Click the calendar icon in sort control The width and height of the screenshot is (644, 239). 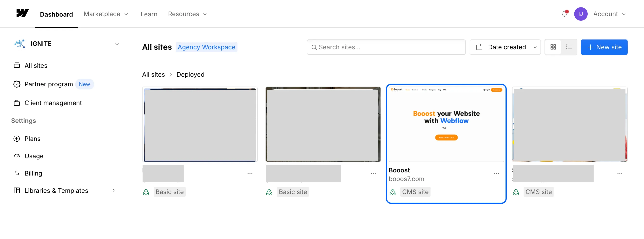(479, 47)
